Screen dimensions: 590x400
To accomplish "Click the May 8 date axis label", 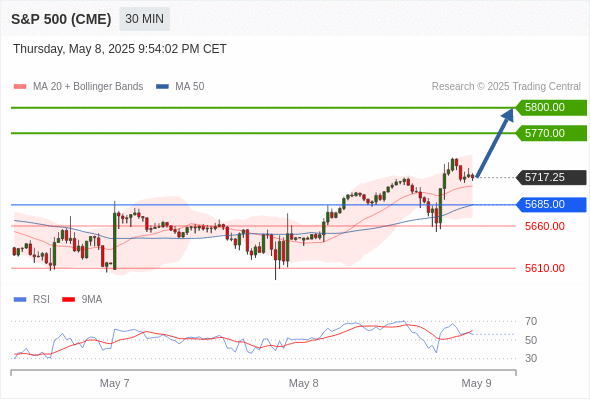I will [303, 383].
